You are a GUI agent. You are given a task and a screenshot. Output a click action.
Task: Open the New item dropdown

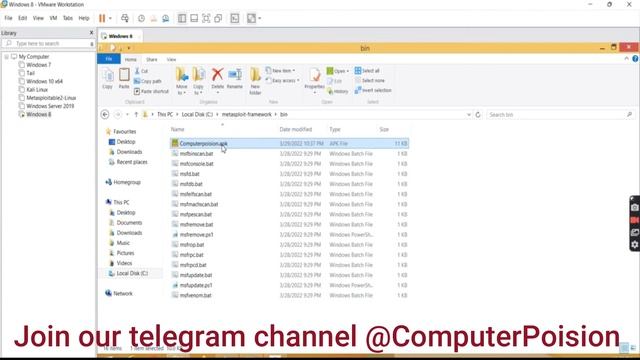(280, 71)
